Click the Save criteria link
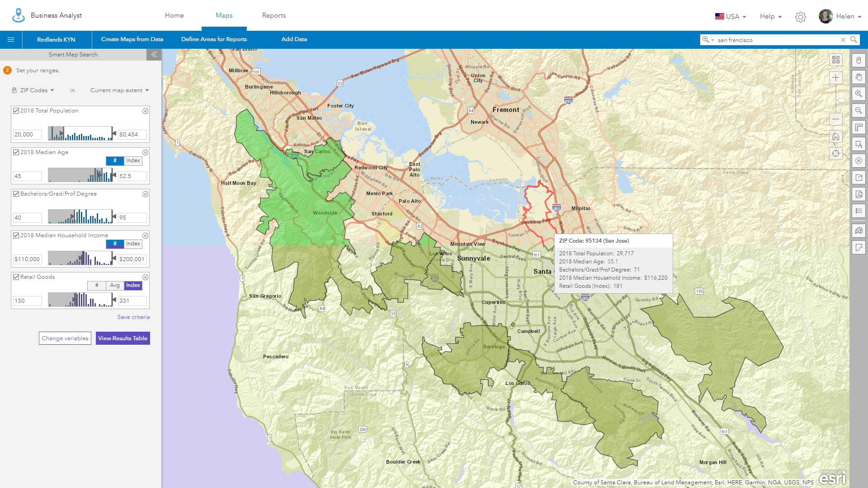 coord(133,317)
